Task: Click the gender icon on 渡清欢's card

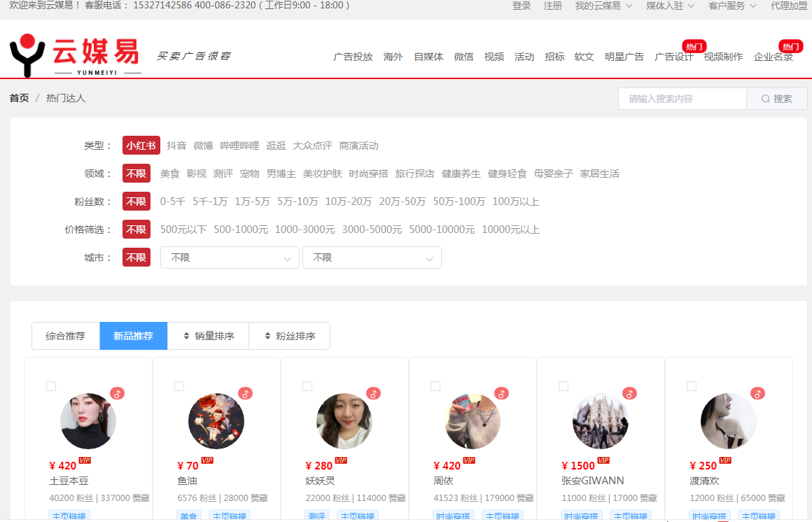Action: pyautogui.click(x=757, y=393)
